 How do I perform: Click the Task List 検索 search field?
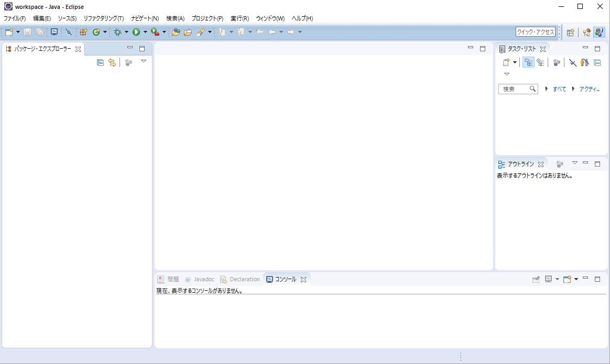514,89
